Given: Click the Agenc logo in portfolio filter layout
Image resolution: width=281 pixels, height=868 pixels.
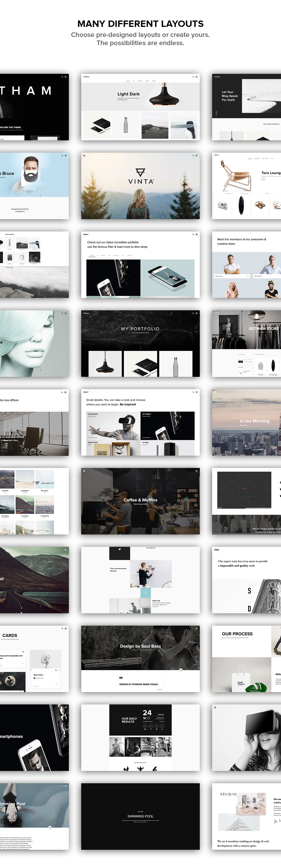Looking at the screenshot, I should (86, 234).
